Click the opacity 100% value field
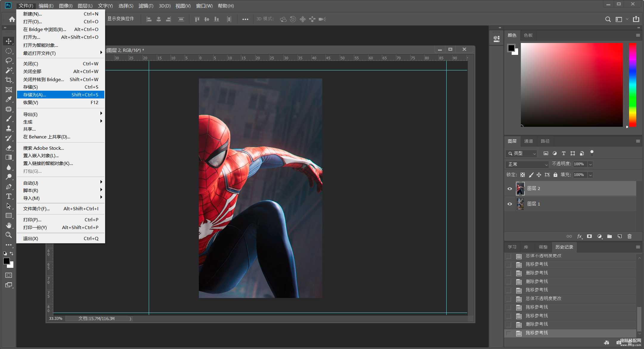 pos(580,164)
